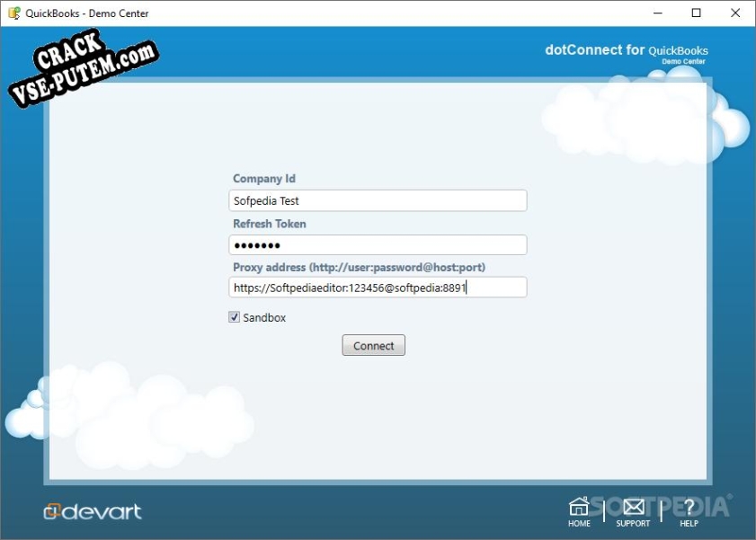Minimize the Demo Center window
756x540 pixels.
(x=658, y=13)
